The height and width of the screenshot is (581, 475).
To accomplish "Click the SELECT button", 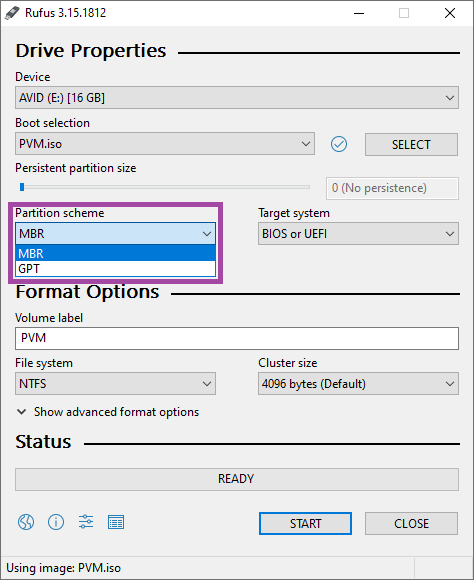I will point(411,145).
